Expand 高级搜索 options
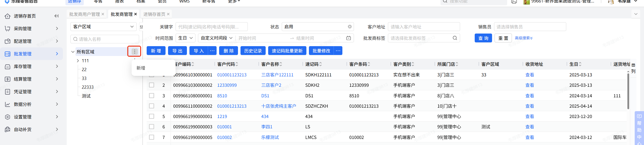The width and height of the screenshot is (644, 145). (524, 38)
